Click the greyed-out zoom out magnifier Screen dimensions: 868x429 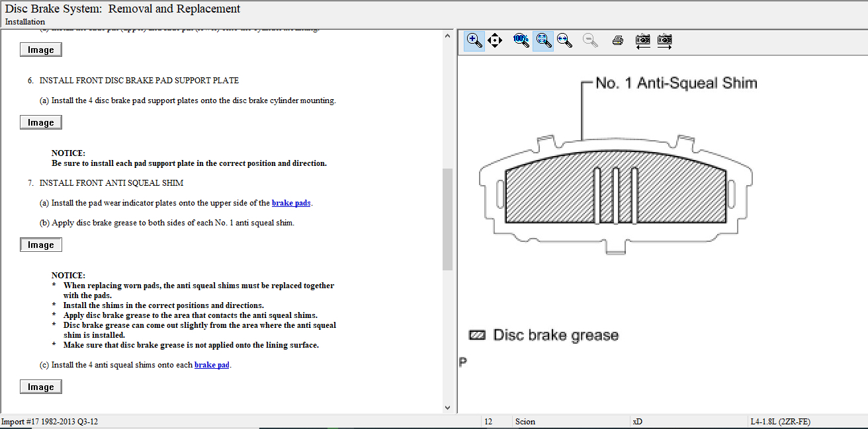point(590,40)
